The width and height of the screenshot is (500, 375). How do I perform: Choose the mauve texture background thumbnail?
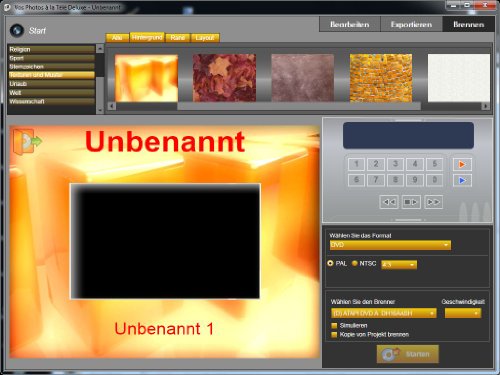pyautogui.click(x=303, y=78)
